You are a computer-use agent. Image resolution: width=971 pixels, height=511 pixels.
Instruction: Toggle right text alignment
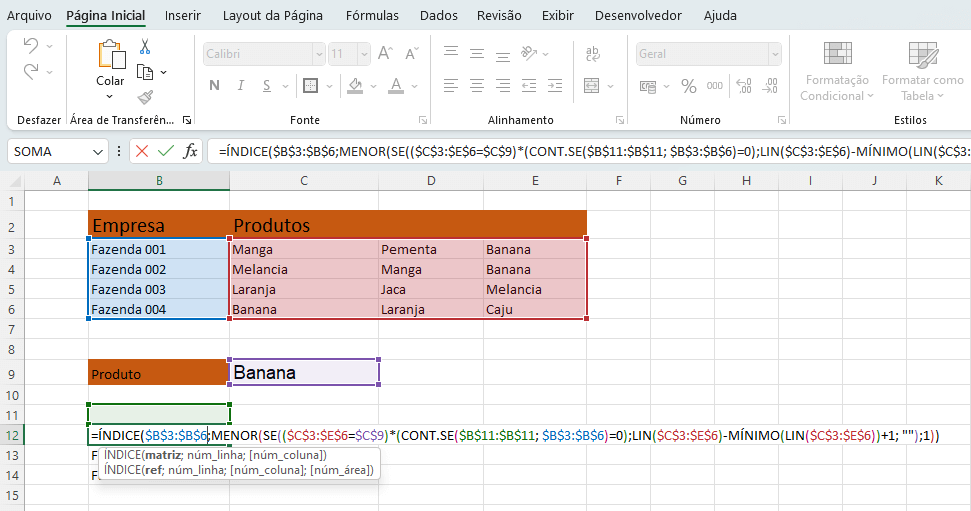click(x=503, y=85)
